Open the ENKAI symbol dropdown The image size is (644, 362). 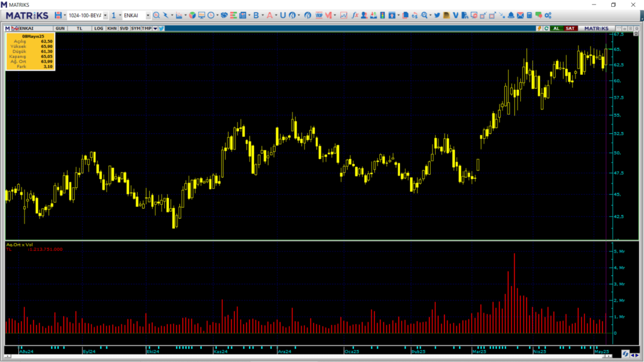[148, 15]
